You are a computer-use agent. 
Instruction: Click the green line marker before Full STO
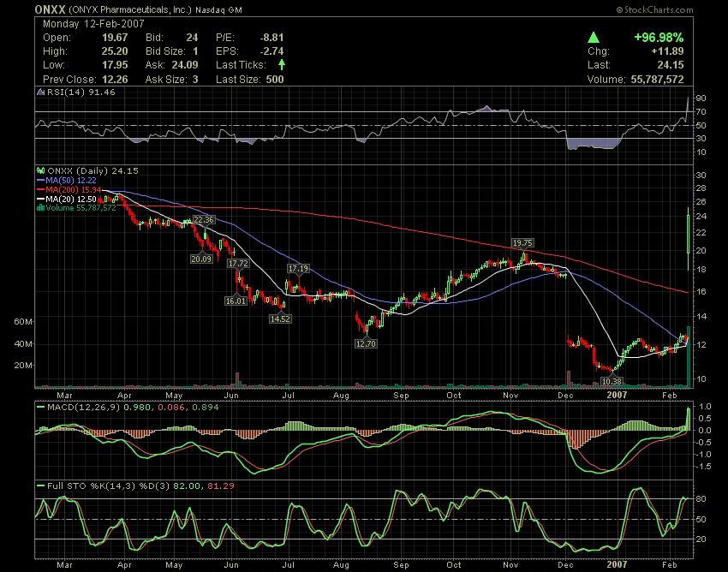pos(40,486)
